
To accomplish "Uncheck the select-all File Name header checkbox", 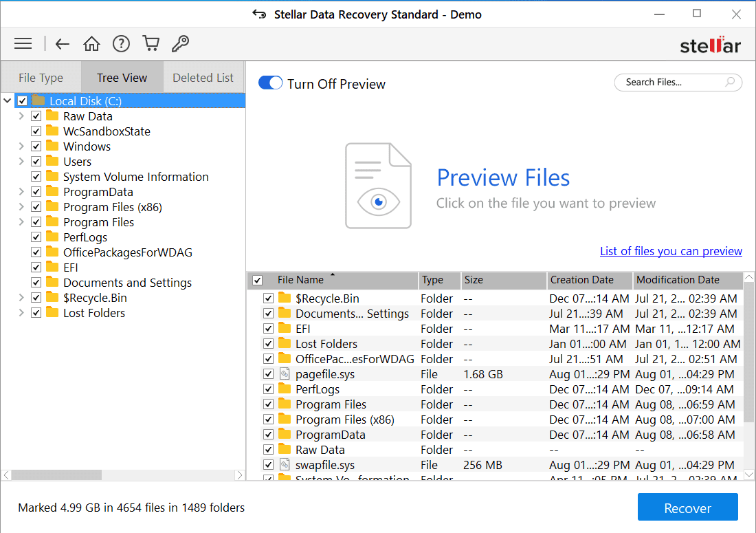I will (258, 280).
